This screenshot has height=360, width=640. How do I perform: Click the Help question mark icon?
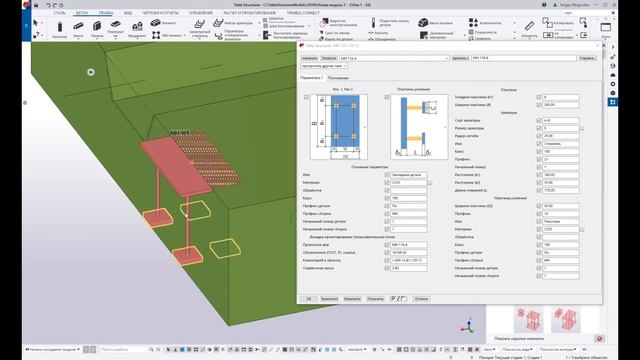coord(544,5)
